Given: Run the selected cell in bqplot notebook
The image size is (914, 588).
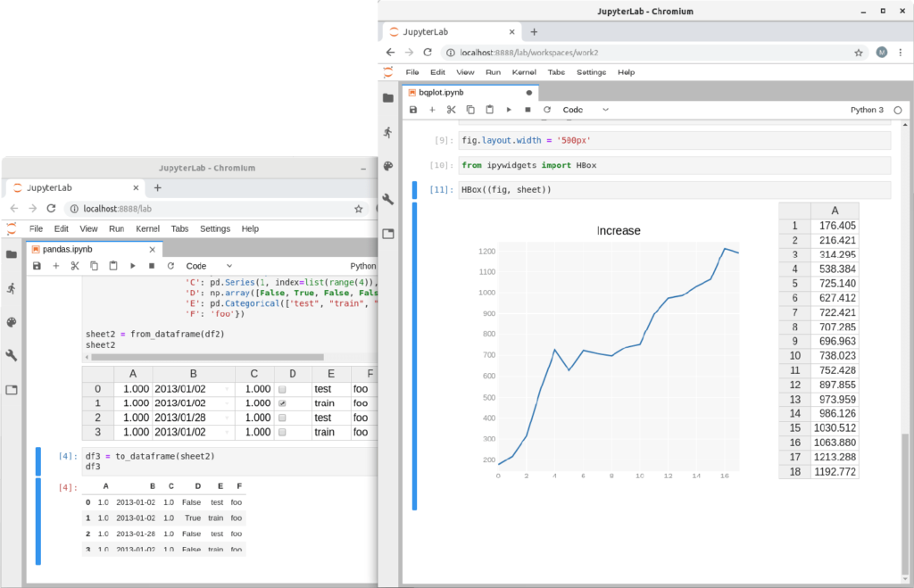Looking at the screenshot, I should click(509, 110).
